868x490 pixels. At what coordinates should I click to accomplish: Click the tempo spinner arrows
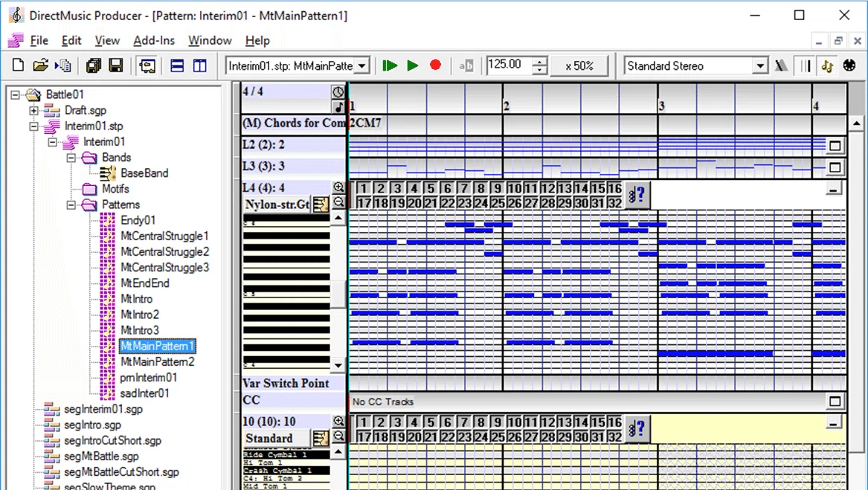[540, 66]
